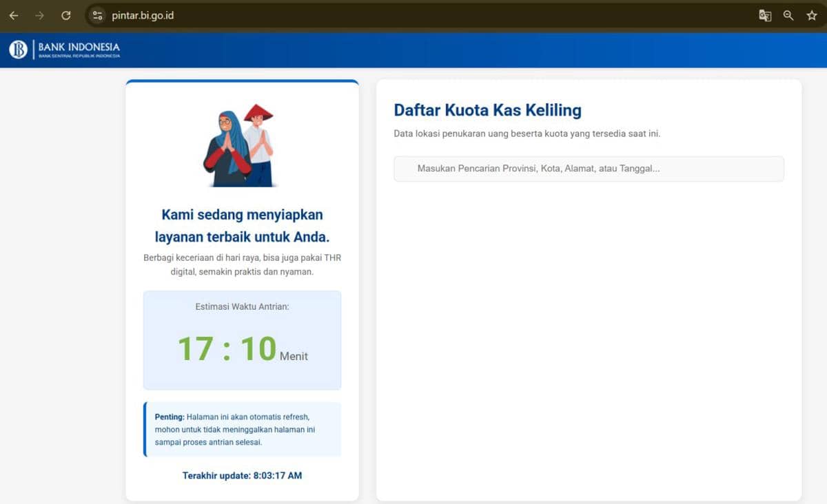Image resolution: width=827 pixels, height=504 pixels.
Task: Click the THR digital description text
Action: point(242,266)
